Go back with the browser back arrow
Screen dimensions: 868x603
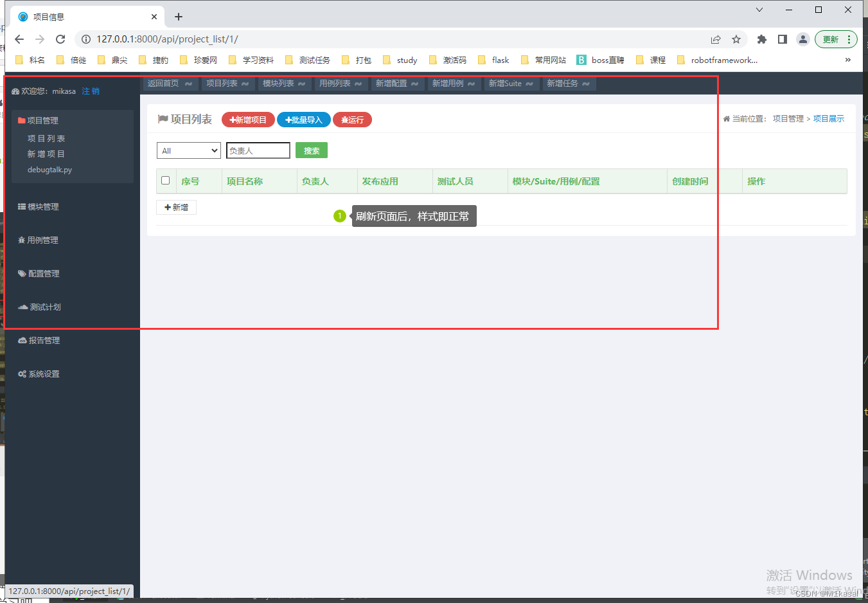[x=19, y=39]
